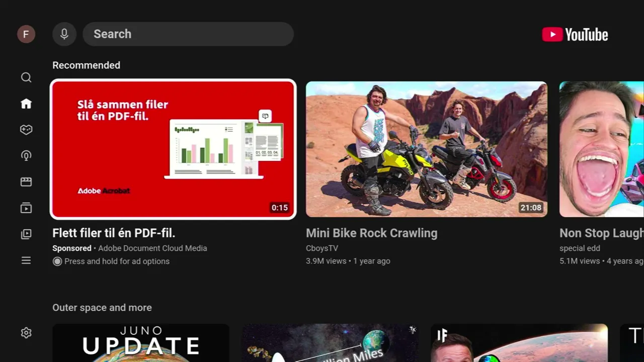
Task: Click 'Adobe Document Cloud Media' advertiser name
Action: [152, 248]
